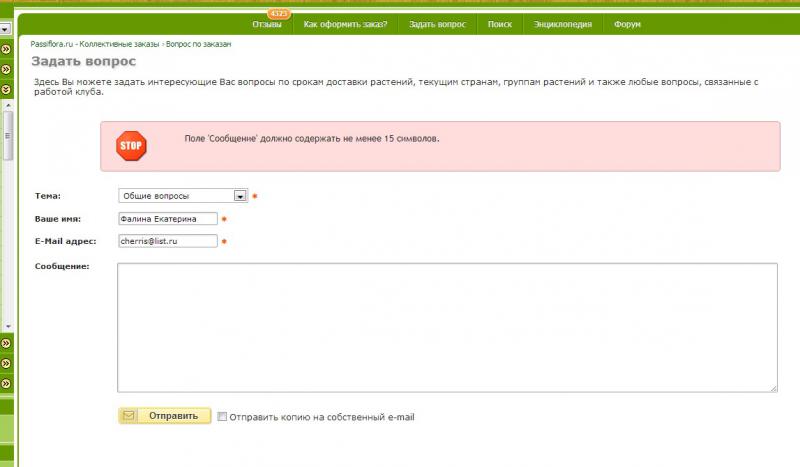Viewport: 800px width, 467px height.
Task: Open the Отзывы menu item
Action: pos(267,24)
